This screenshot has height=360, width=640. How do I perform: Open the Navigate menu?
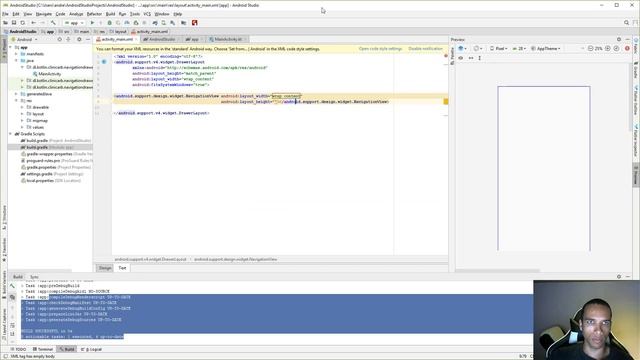click(x=44, y=14)
